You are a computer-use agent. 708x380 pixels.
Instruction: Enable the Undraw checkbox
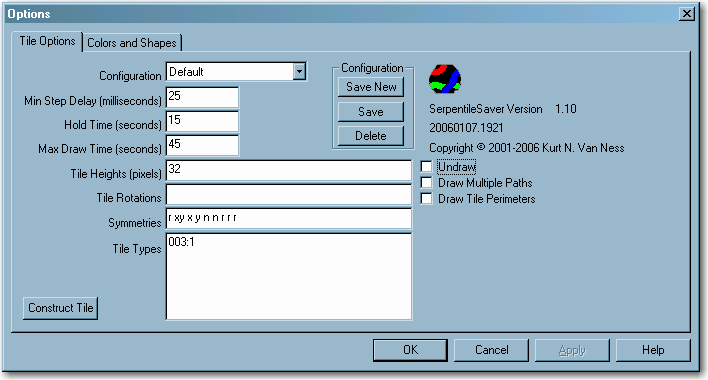click(426, 167)
